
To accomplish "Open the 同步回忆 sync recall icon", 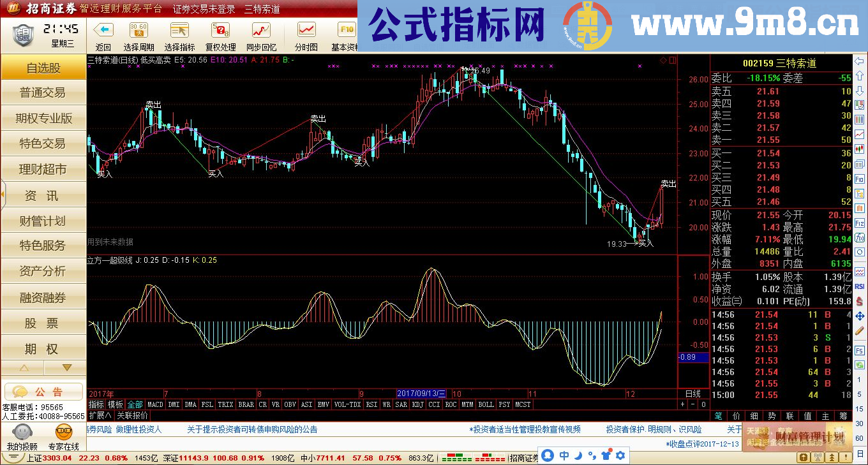I will click(x=262, y=30).
